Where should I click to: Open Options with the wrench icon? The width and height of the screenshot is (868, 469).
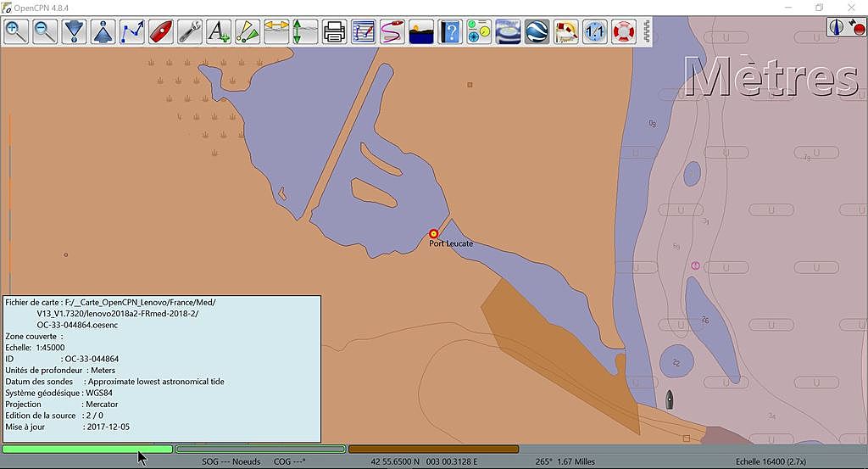tap(189, 31)
